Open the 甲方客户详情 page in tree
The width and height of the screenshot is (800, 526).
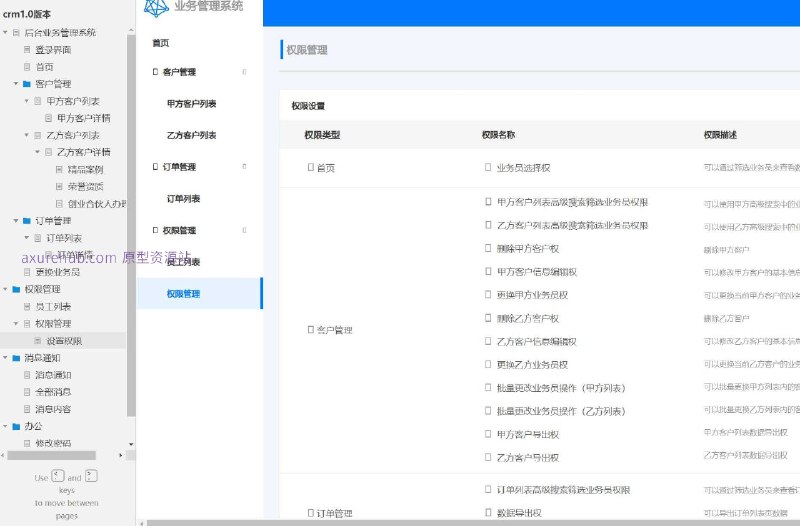[84, 118]
